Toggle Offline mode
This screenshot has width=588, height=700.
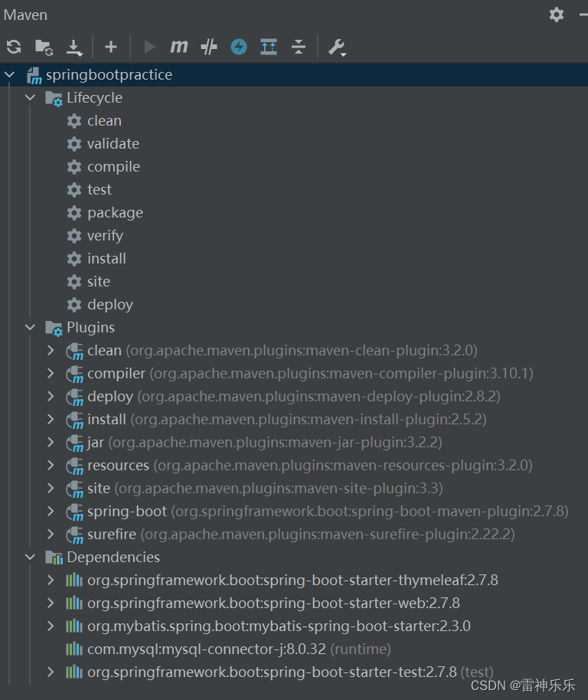(x=238, y=47)
